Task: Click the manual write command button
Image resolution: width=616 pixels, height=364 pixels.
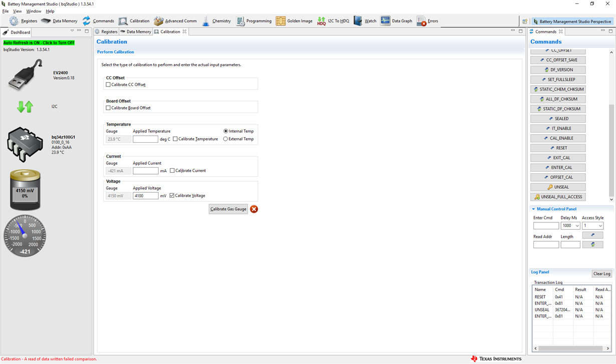Action: (x=593, y=235)
